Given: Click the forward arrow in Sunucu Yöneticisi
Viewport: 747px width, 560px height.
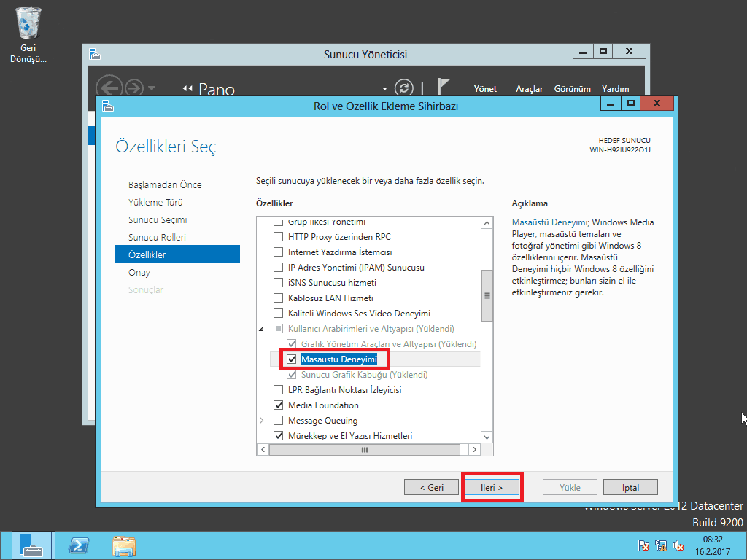Looking at the screenshot, I should [x=134, y=87].
